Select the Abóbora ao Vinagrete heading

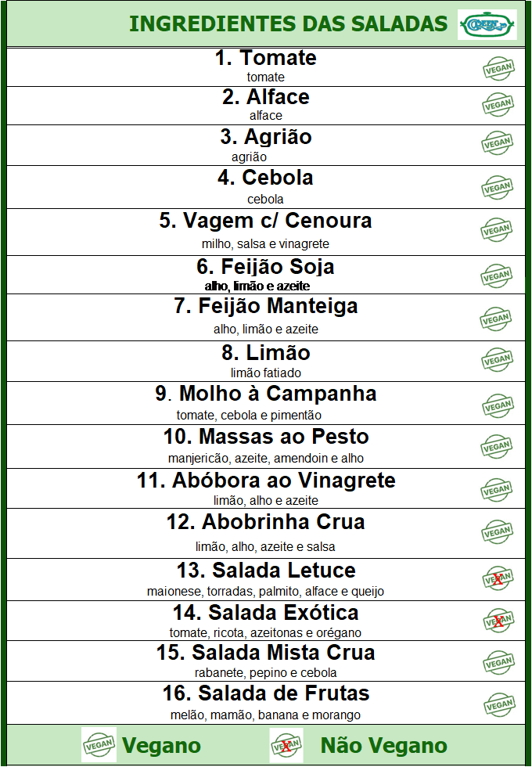point(266,481)
